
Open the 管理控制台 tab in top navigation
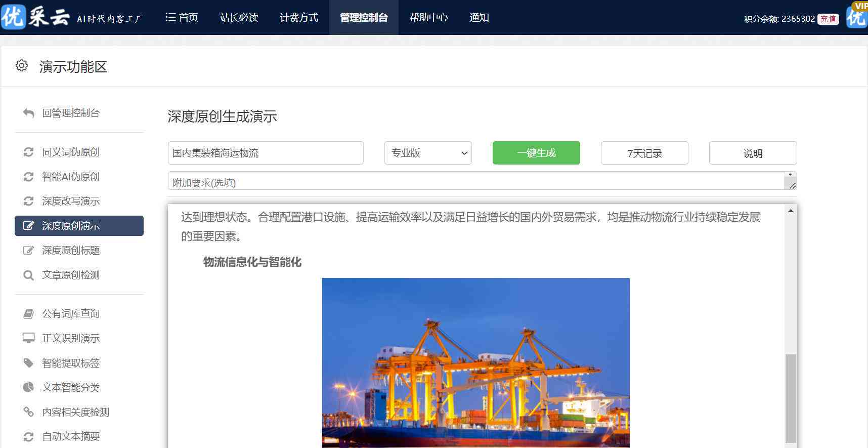pos(364,18)
